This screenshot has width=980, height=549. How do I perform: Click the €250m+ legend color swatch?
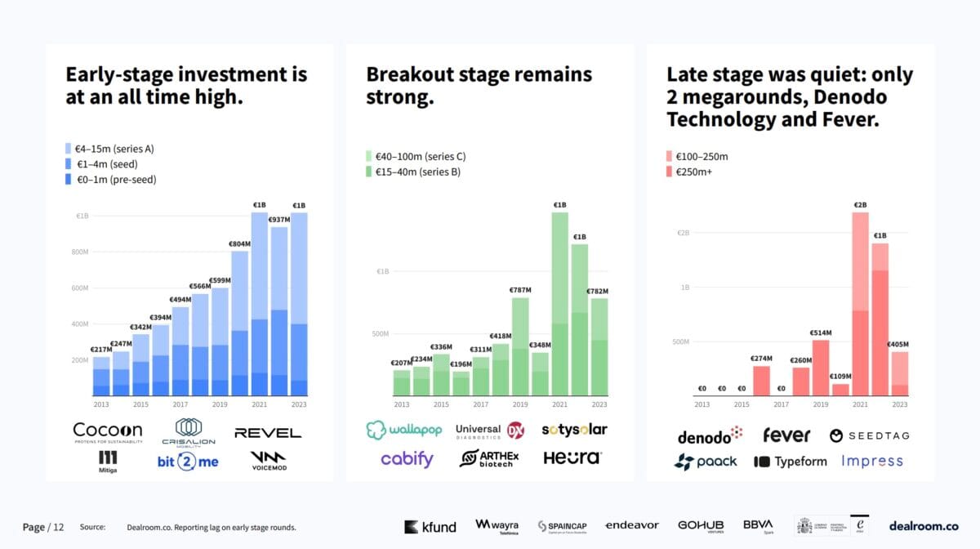click(x=670, y=172)
